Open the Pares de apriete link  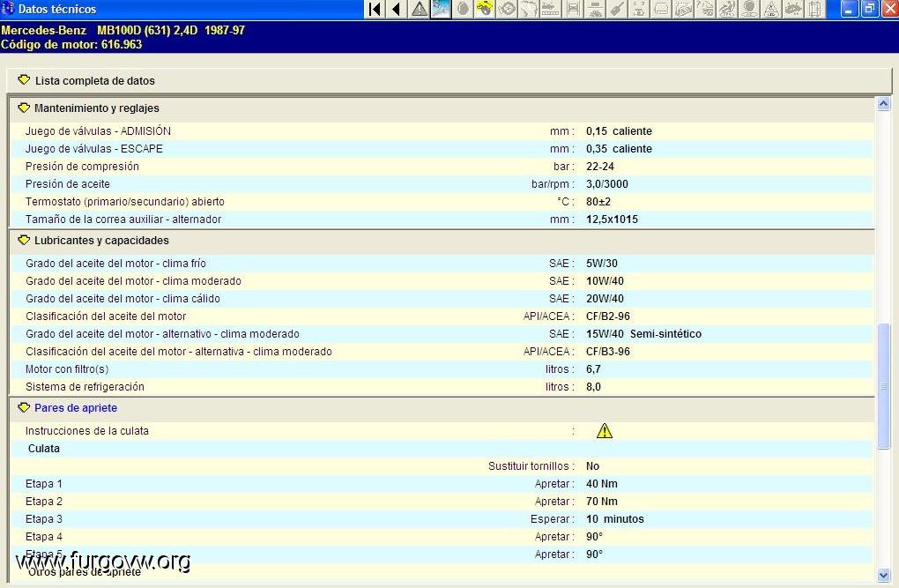click(x=76, y=408)
